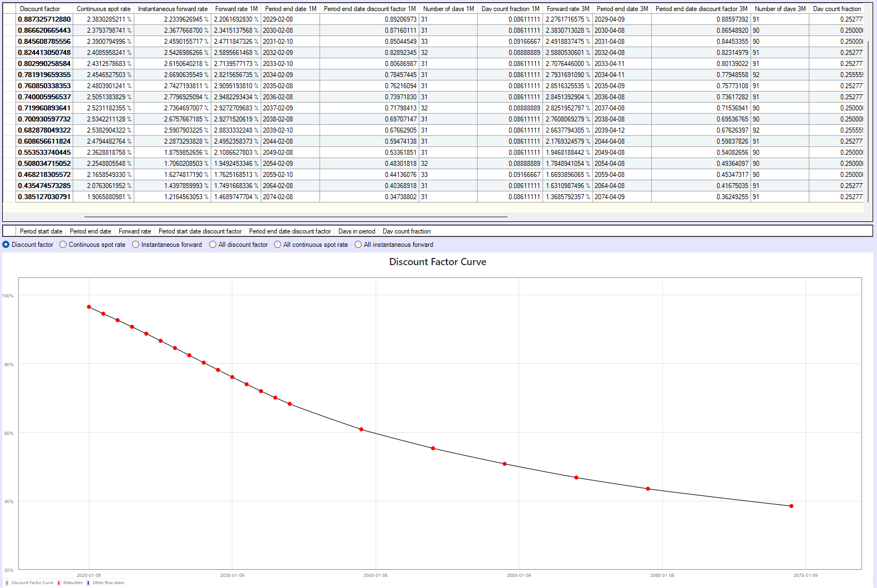
Task: Select discount factor cell 0.887325712880
Action: coord(44,19)
